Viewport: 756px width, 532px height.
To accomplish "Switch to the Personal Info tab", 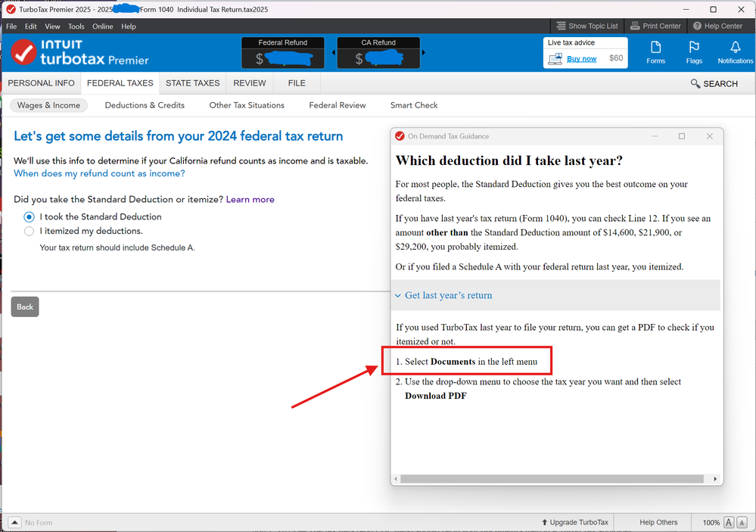I will 41,83.
